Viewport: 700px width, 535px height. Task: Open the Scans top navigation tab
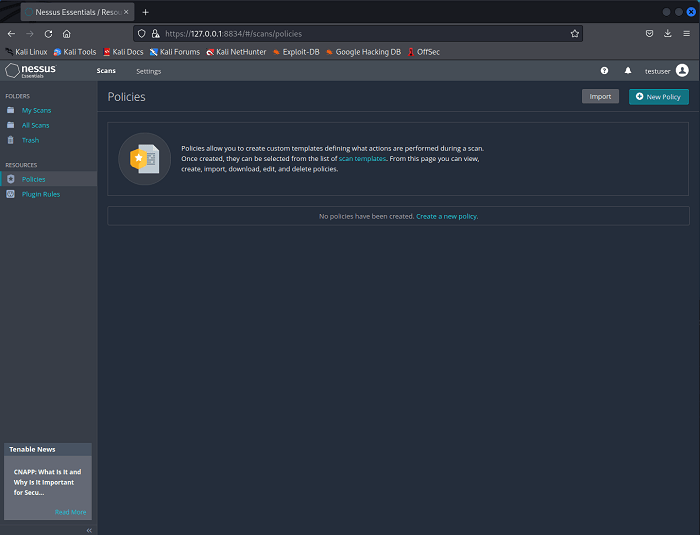click(106, 71)
